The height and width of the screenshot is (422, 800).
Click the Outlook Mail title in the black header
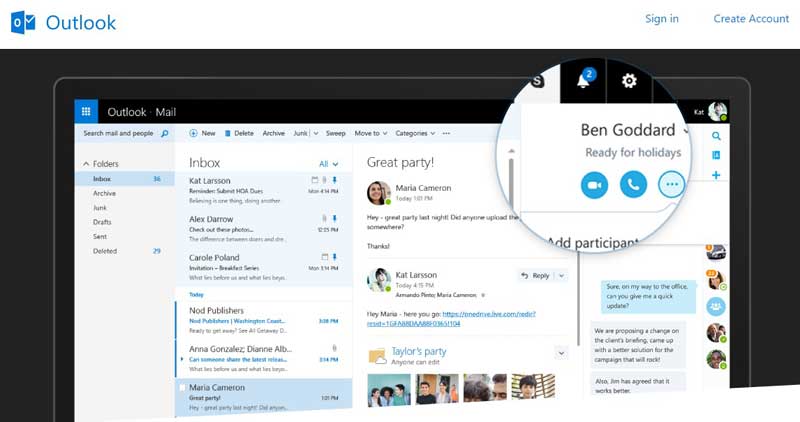[142, 112]
